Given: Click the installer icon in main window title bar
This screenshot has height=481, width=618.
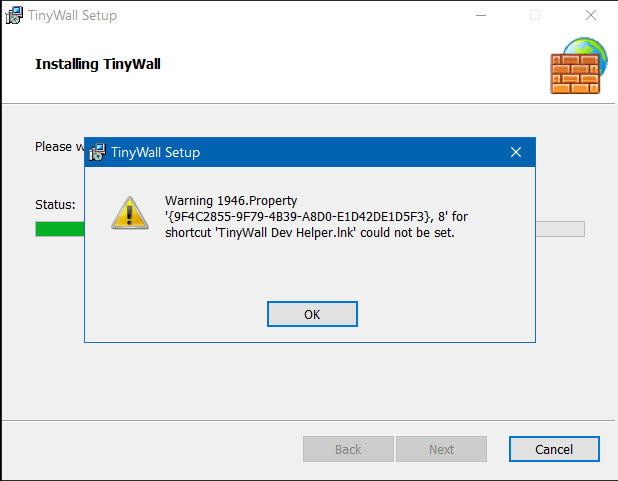Looking at the screenshot, I should point(14,15).
